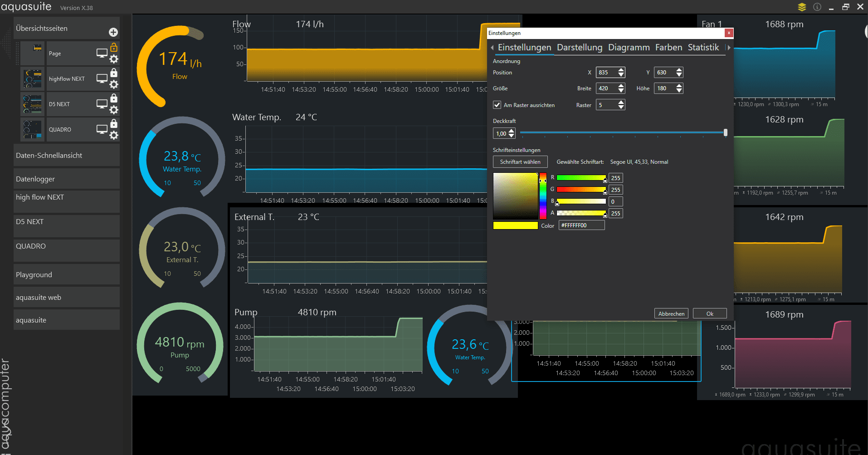Pick a shade in the color picker square
This screenshot has height=455, width=868.
click(x=515, y=196)
